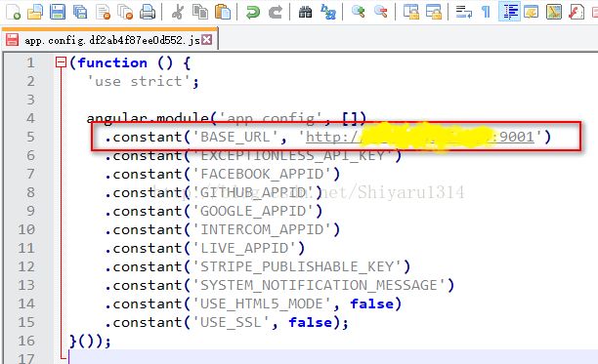Zoom out with the magnifier minus icon

pos(380,12)
